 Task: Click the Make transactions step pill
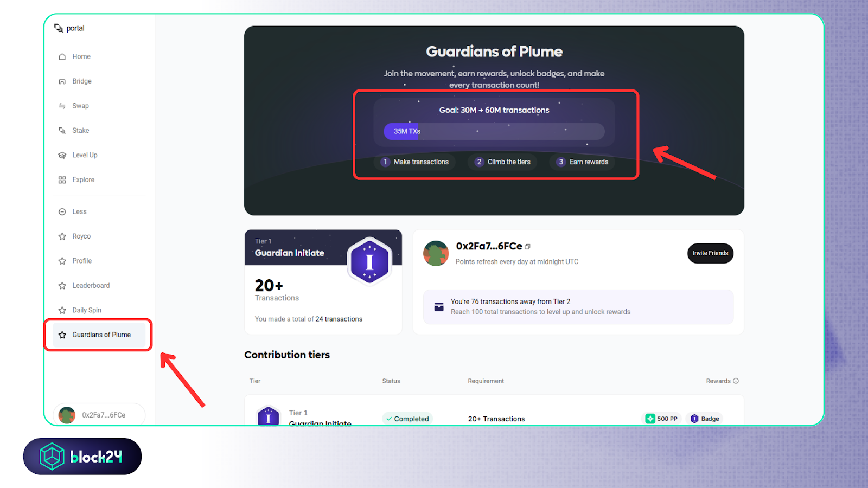(x=415, y=162)
